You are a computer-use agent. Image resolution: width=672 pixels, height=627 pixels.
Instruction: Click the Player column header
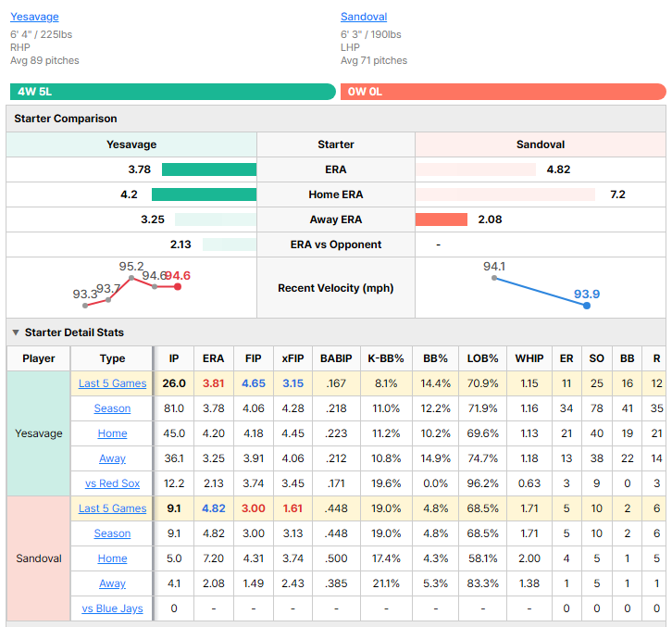click(39, 358)
